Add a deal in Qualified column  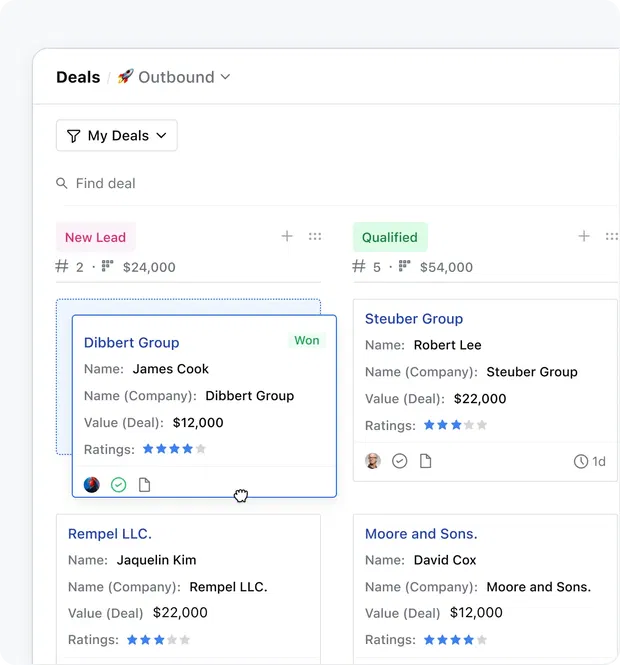click(584, 236)
